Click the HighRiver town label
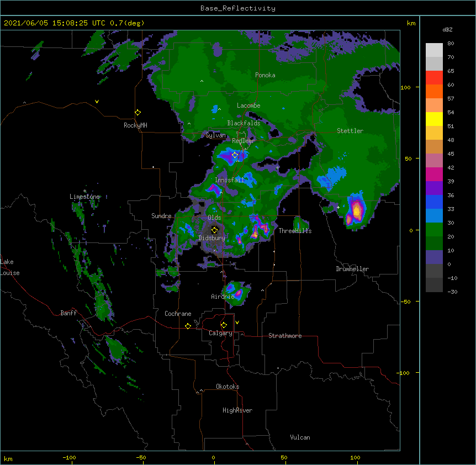The width and height of the screenshot is (476, 465). coord(237,410)
